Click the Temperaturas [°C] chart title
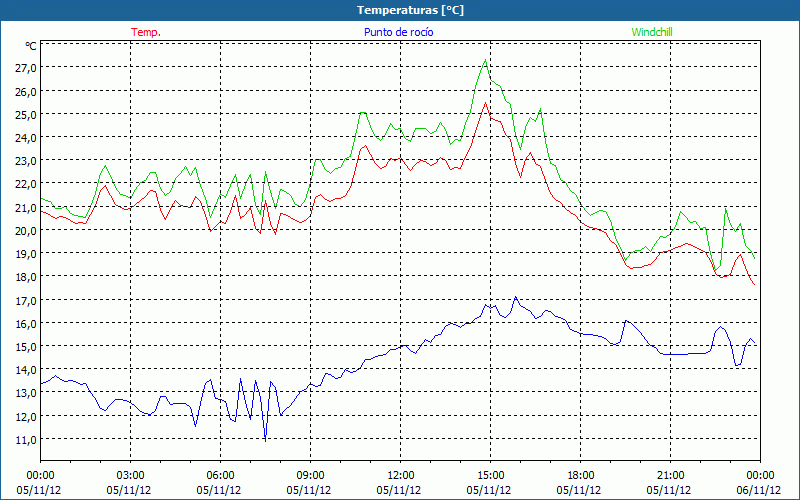Viewport: 800px width, 500px height. pyautogui.click(x=410, y=10)
